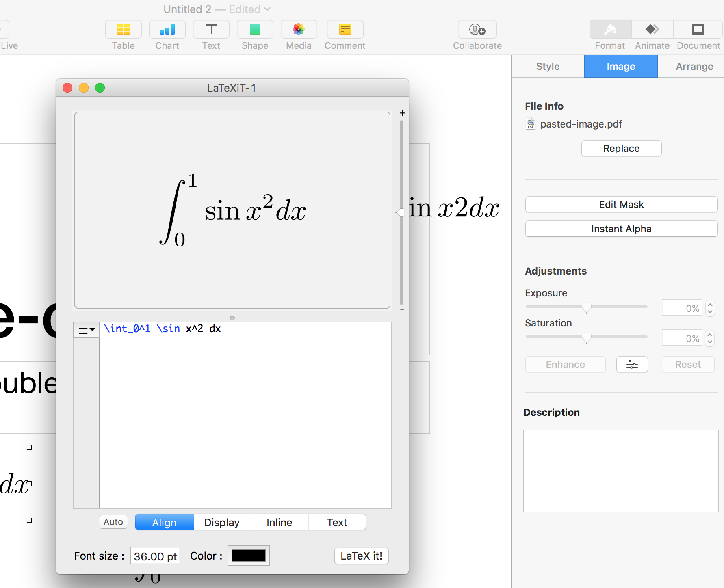This screenshot has height=588, width=724.
Task: Switch to the Style tab
Action: click(x=548, y=67)
